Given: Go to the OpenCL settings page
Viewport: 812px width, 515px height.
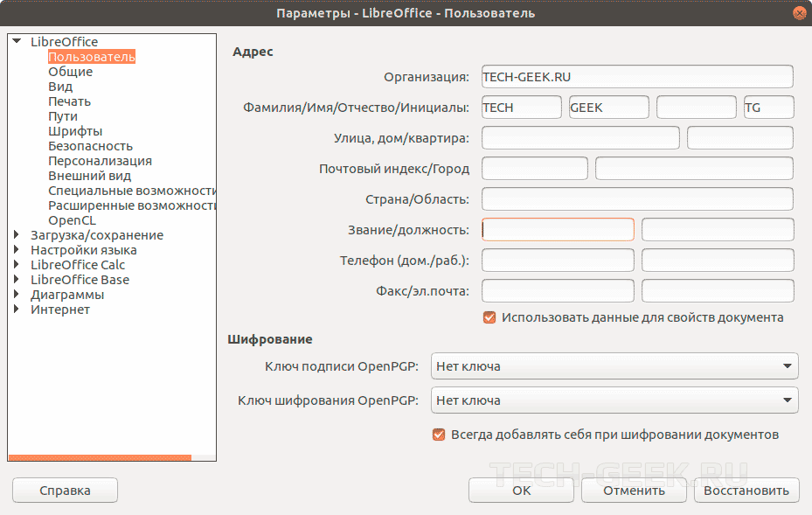Looking at the screenshot, I should [72, 220].
